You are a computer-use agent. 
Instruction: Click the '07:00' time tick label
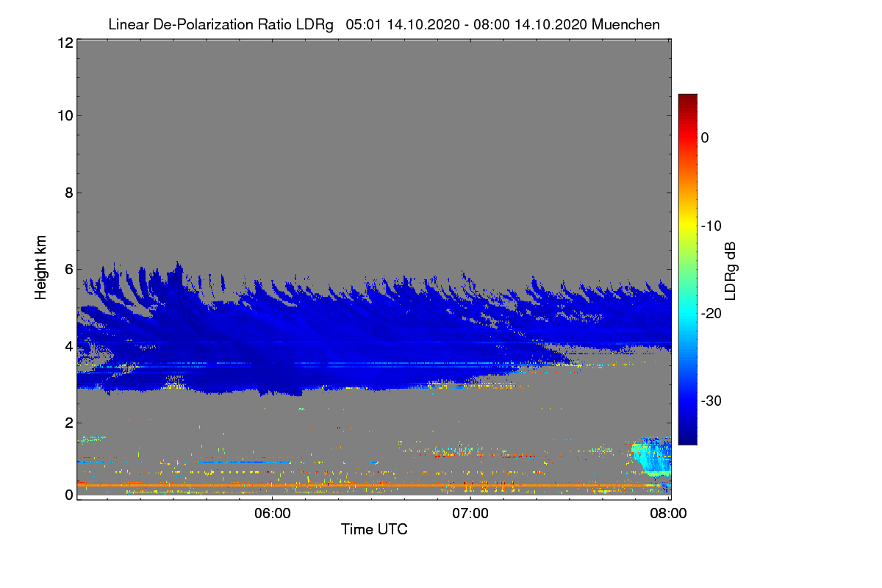470,514
